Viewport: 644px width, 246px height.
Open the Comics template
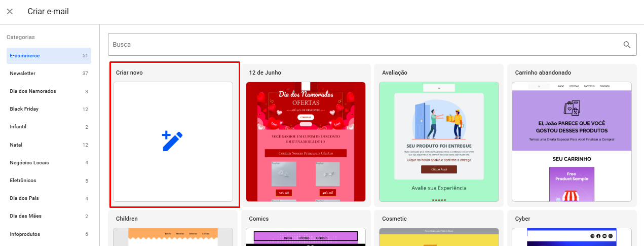click(306, 236)
